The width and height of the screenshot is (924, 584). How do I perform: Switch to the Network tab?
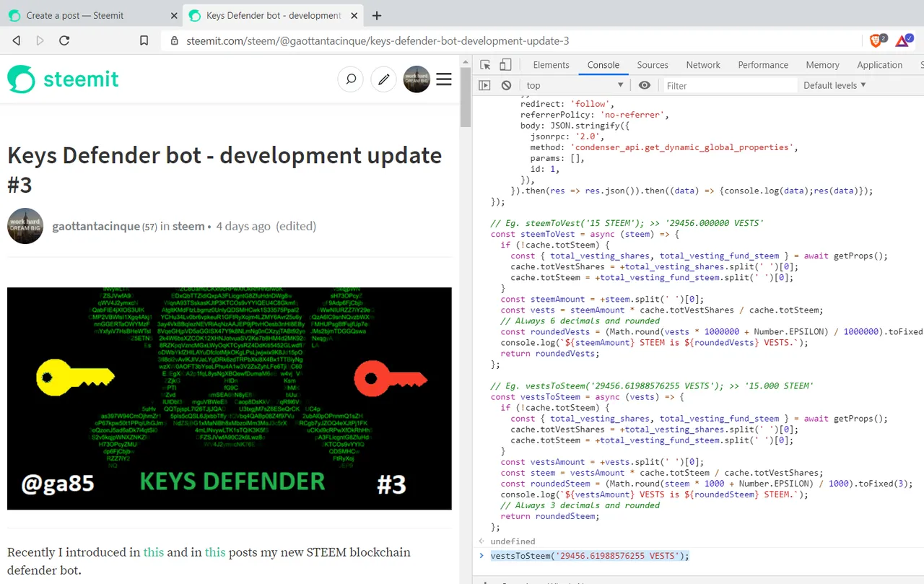(703, 65)
